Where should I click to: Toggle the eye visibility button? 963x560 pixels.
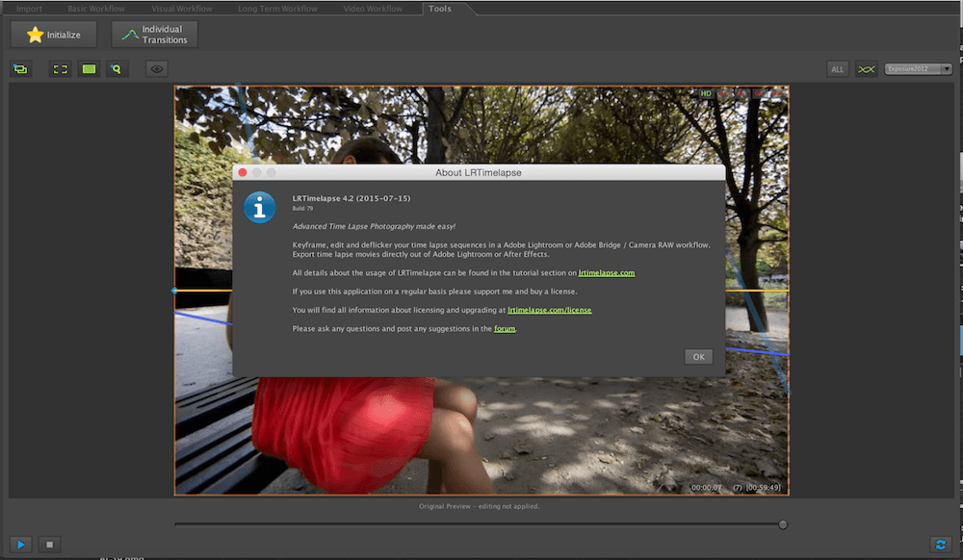point(157,69)
